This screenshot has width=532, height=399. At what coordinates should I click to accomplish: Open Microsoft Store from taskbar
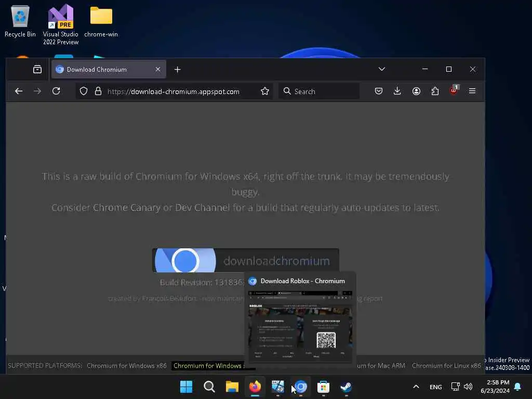pos(323,387)
